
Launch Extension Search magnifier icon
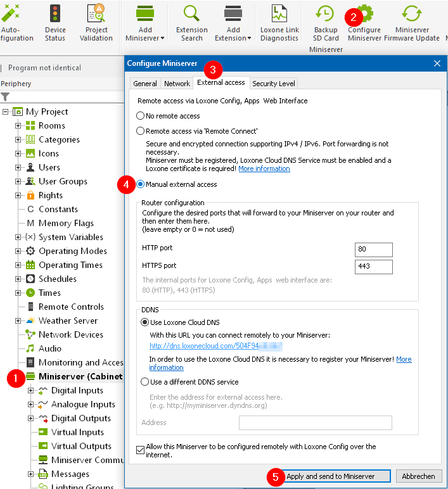coord(191,13)
